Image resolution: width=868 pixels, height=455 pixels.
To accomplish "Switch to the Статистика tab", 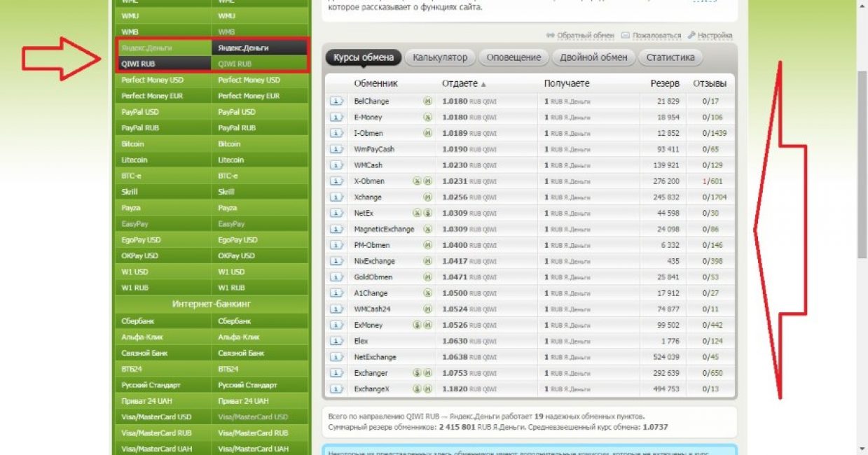I will coord(670,57).
